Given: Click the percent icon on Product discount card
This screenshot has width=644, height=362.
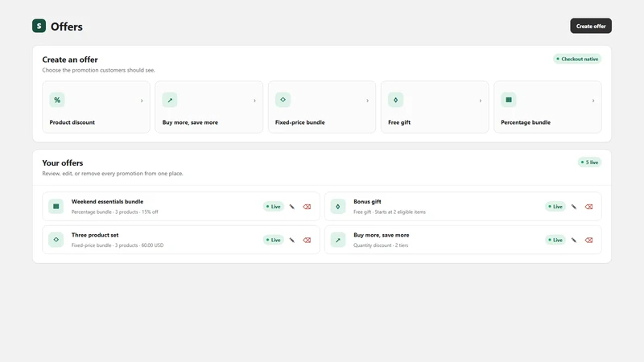Looking at the screenshot, I should coord(57,100).
